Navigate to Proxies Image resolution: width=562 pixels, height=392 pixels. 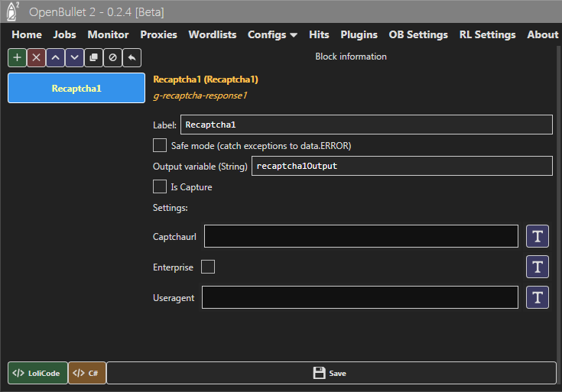point(159,34)
